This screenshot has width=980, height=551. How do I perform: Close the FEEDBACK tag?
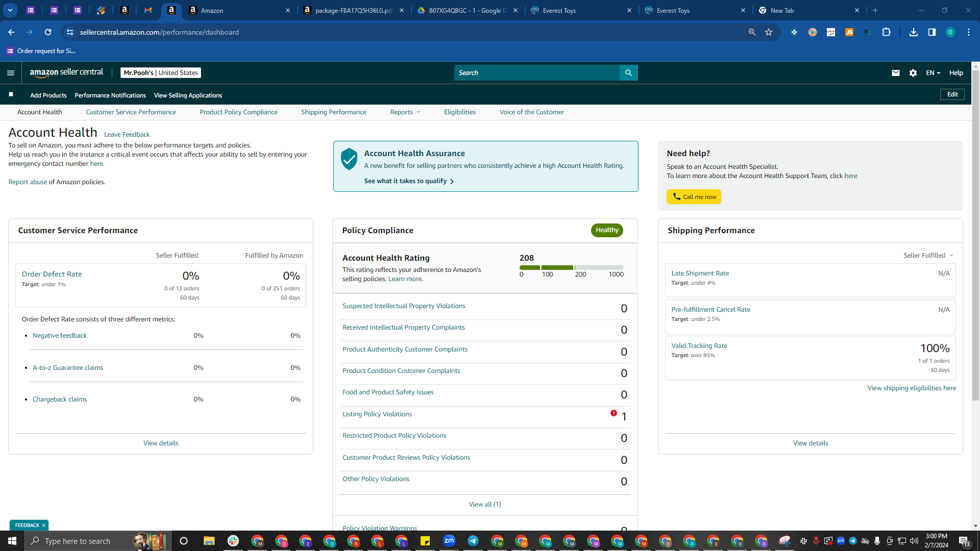pyautogui.click(x=44, y=525)
